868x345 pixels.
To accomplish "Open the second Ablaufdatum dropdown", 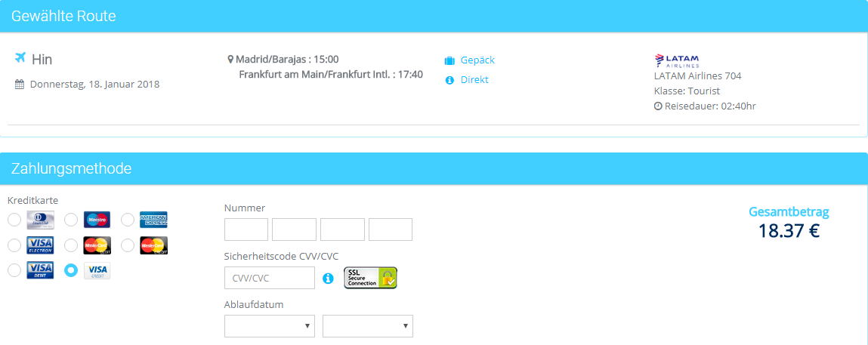I will [x=368, y=326].
